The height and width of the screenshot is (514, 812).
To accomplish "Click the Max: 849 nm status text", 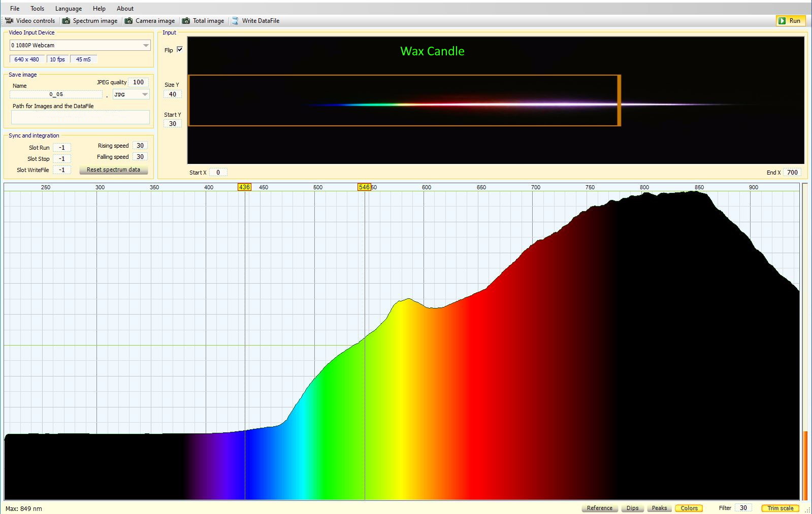I will 24,508.
